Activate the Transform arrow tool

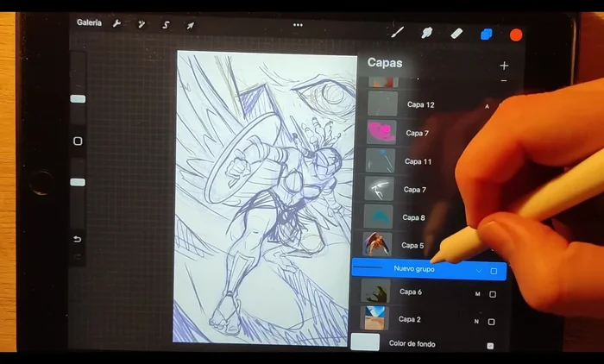(190, 25)
